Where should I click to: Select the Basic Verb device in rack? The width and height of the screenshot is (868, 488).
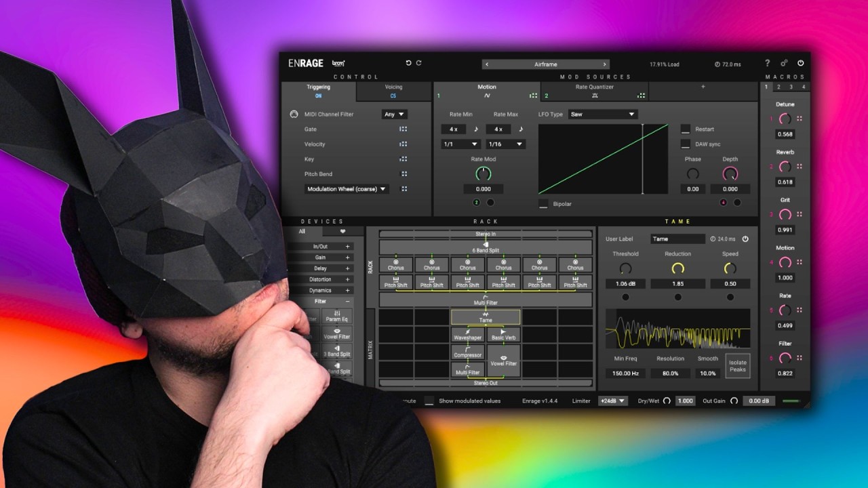pos(503,334)
